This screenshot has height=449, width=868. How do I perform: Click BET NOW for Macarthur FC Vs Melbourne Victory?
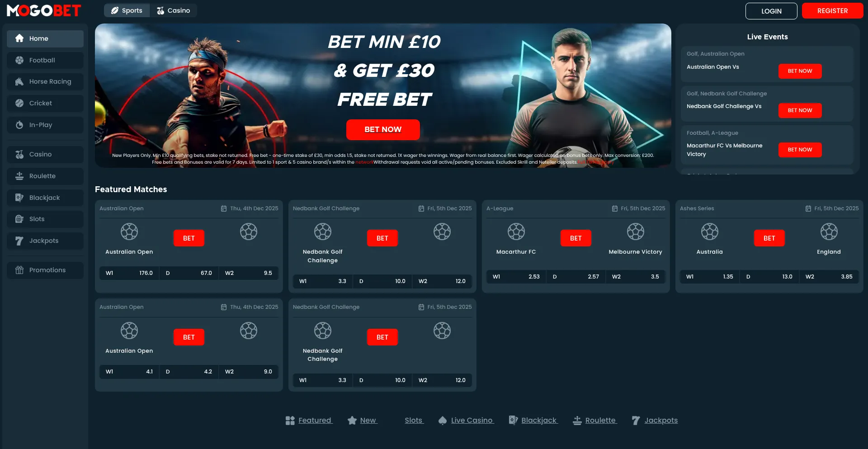pos(800,150)
